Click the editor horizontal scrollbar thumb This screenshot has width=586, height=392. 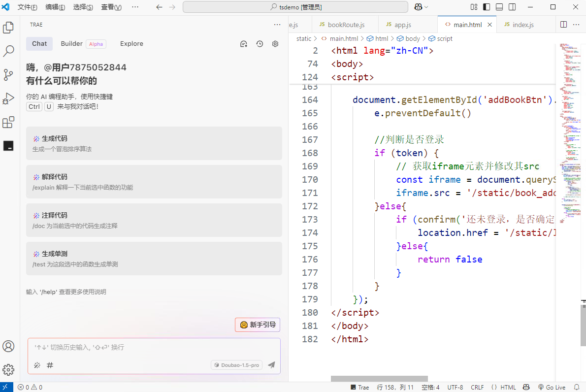[379, 379]
